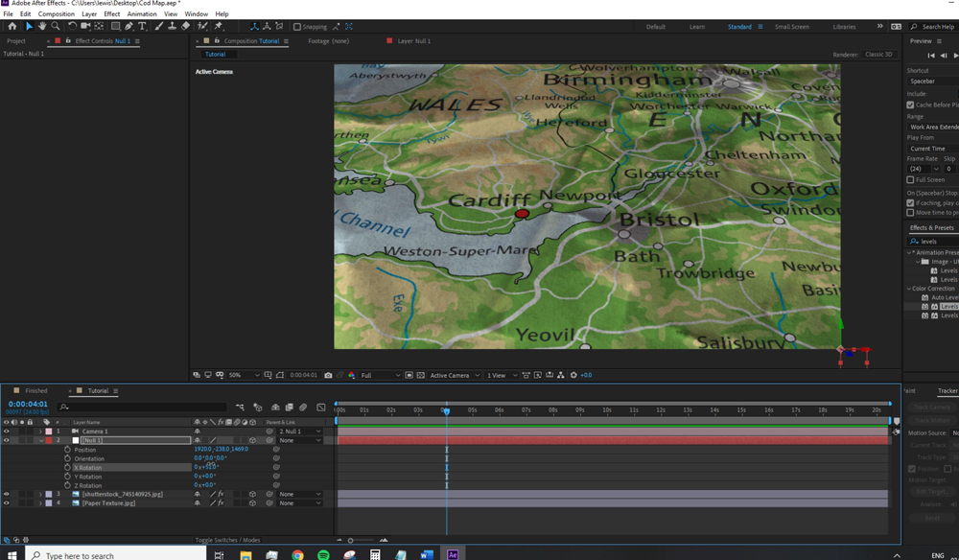Select the Pen tool

point(129,26)
